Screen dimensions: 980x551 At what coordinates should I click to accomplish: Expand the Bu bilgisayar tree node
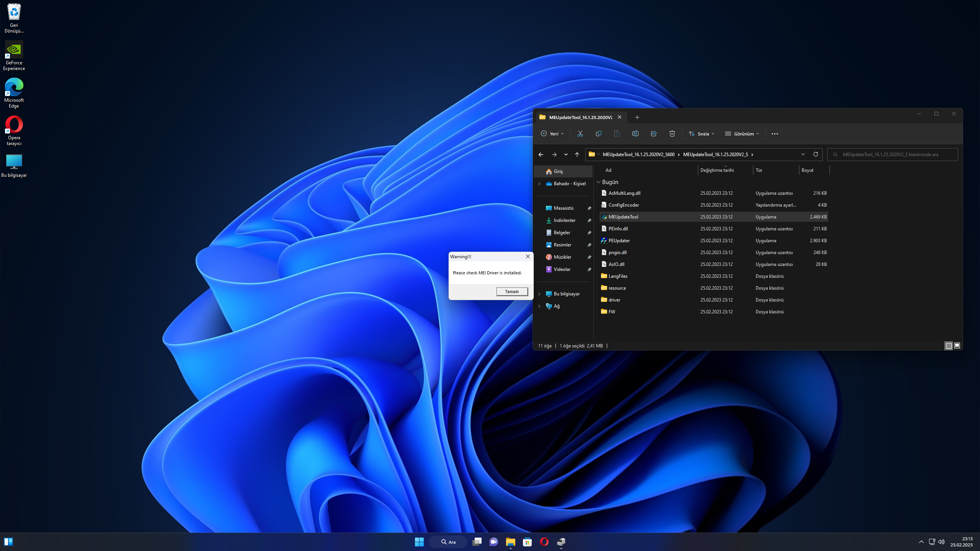point(539,294)
